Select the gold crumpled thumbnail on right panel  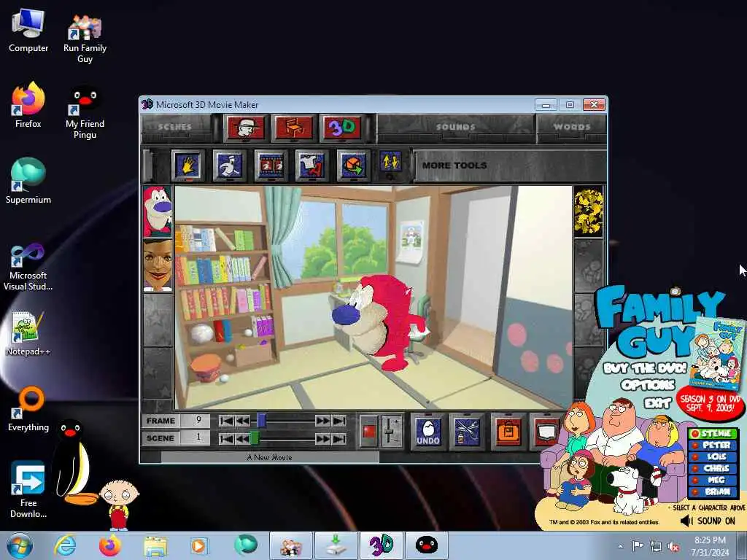589,212
